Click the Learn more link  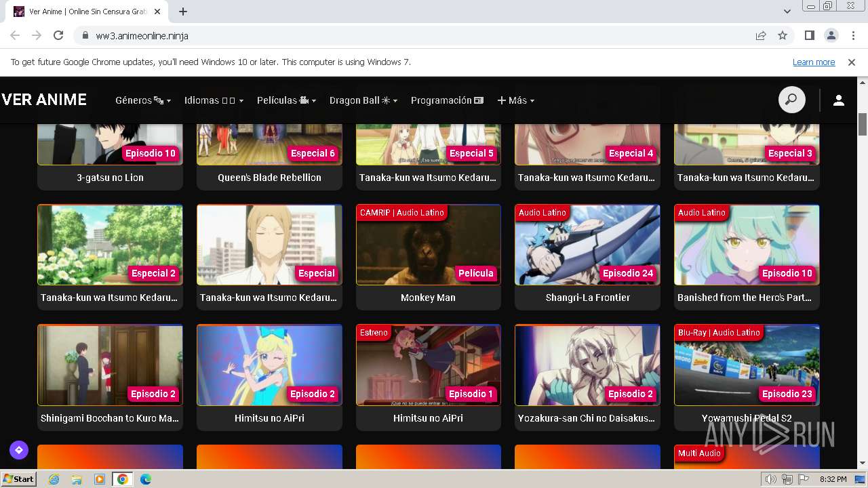pos(814,62)
